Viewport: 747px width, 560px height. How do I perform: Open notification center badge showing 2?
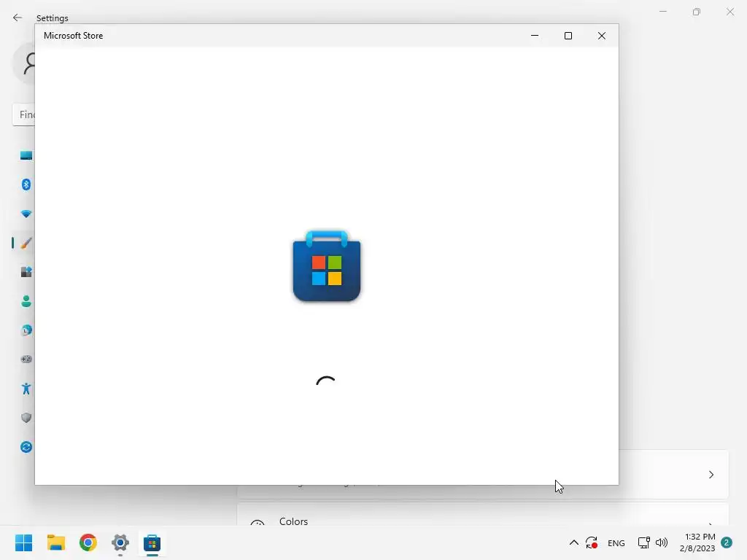click(x=727, y=542)
